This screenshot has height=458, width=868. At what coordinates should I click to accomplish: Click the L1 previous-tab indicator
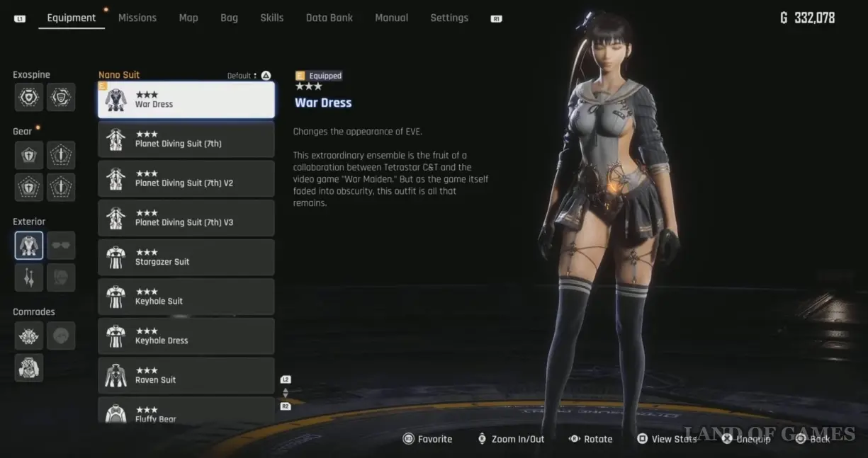point(20,18)
